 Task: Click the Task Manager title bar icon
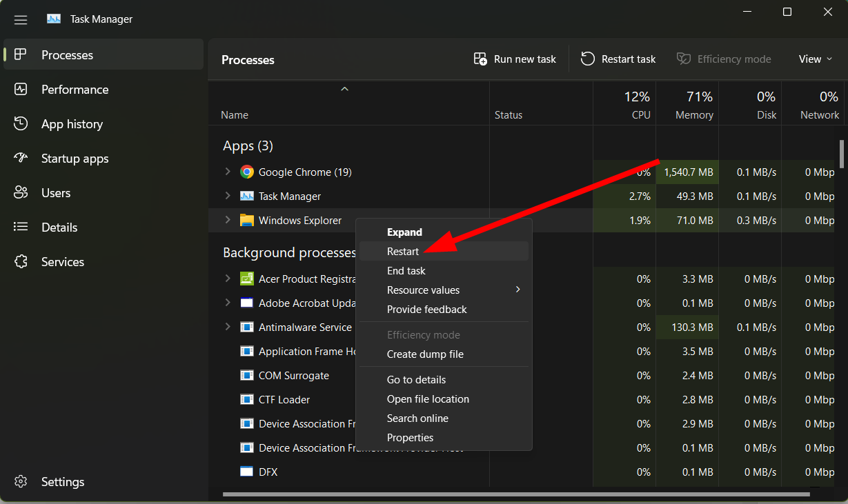point(54,19)
